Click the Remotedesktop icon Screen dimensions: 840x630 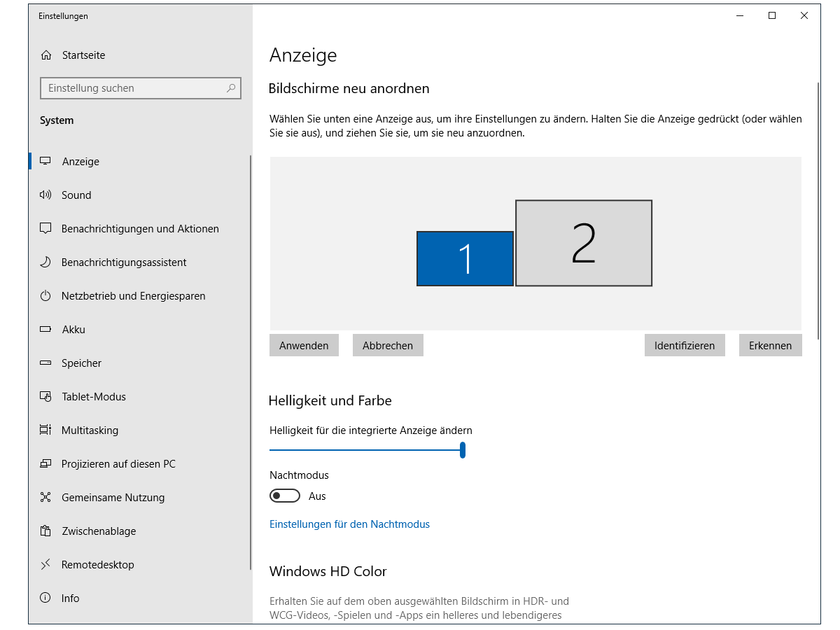(x=46, y=565)
